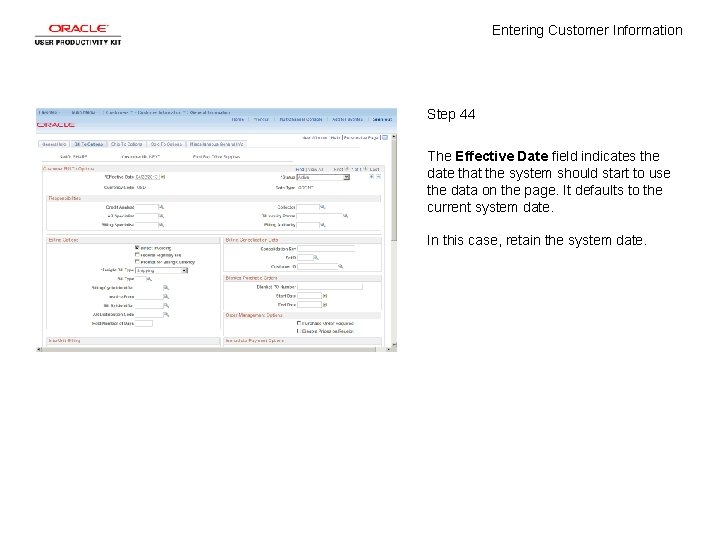Open Billing Cycle Identifier lookup magnifier
720x540 pixels.
166,287
